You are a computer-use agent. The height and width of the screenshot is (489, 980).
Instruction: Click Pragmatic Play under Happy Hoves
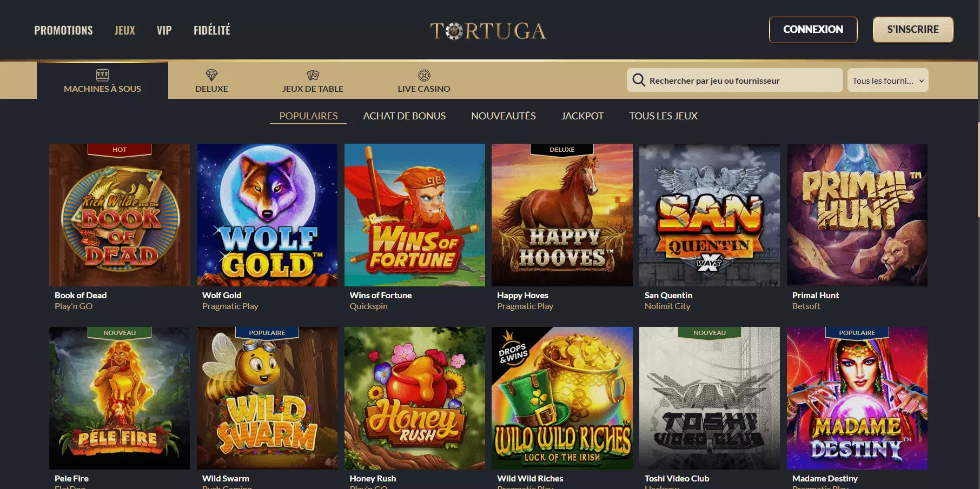[x=525, y=306]
